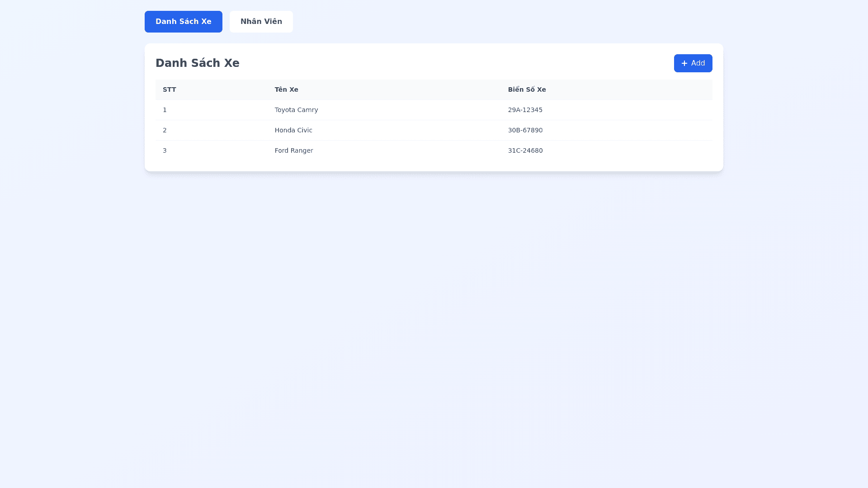
Task: Click license plate 31C-24680
Action: (x=525, y=150)
